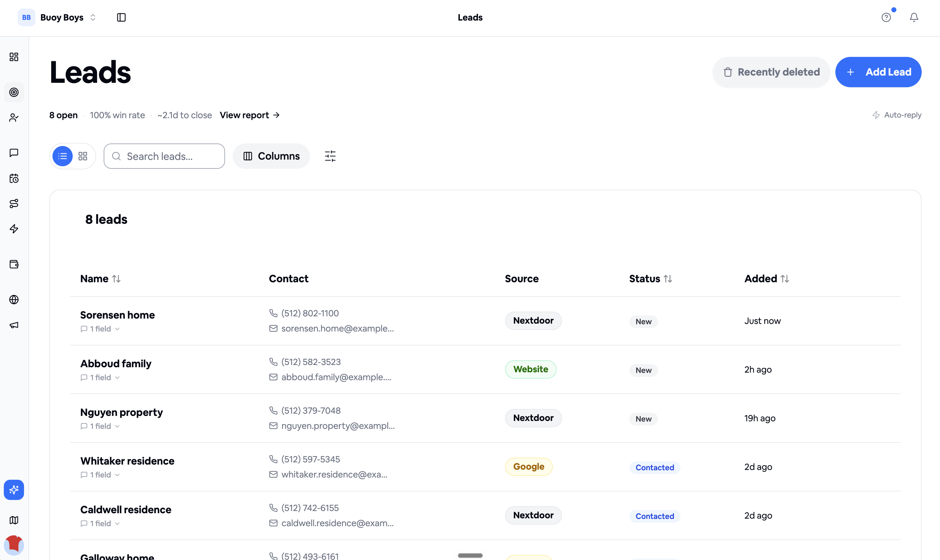Open the automations lightning icon in sidebar

point(14,229)
